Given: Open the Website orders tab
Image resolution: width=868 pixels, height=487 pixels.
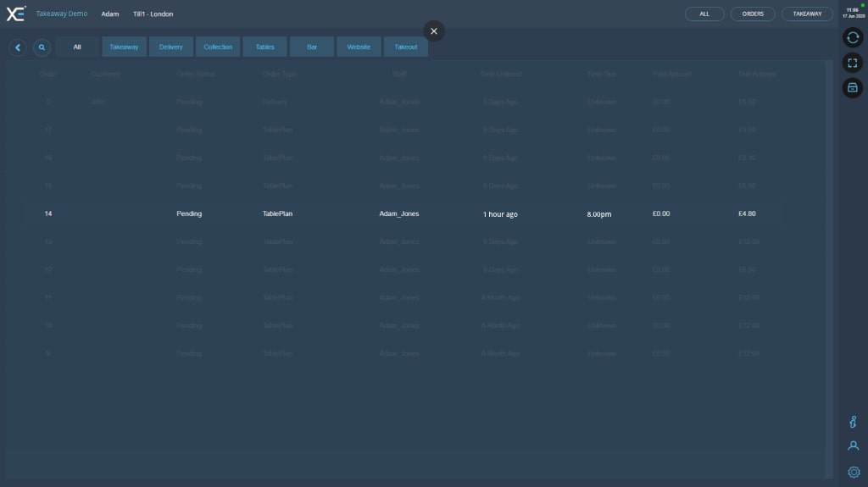Looking at the screenshot, I should 359,47.
